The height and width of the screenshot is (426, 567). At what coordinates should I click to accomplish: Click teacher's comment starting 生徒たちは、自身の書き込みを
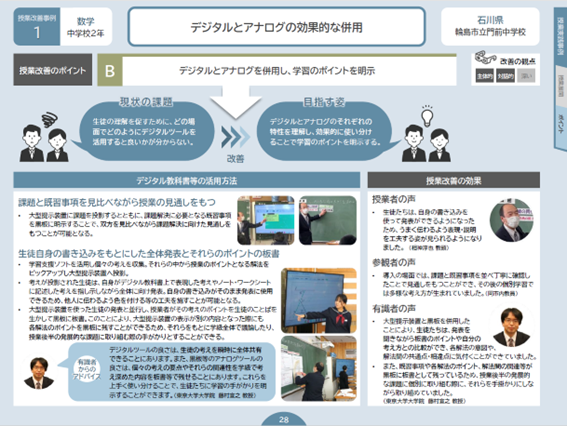click(x=432, y=230)
